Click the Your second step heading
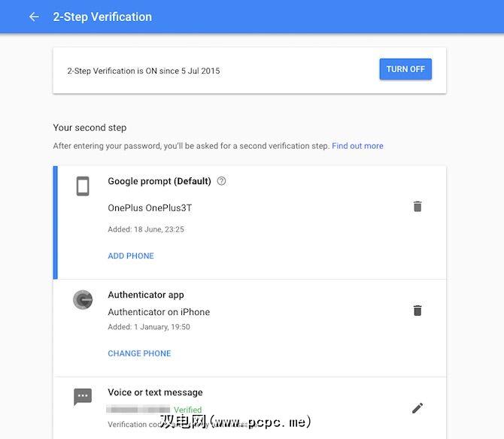 pos(90,128)
